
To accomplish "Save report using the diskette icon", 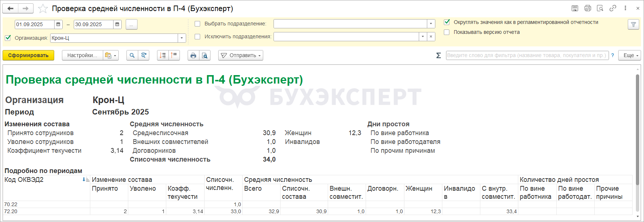I will tap(575, 8).
